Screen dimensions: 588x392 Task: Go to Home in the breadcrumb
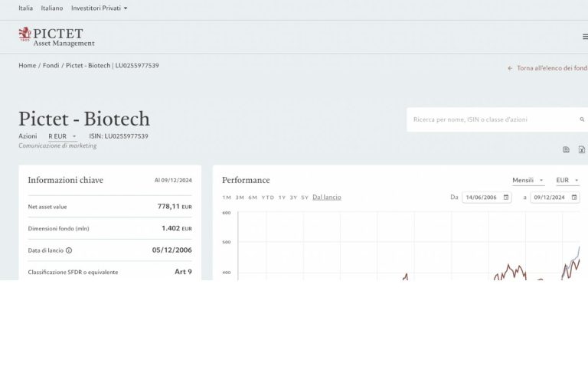pyautogui.click(x=28, y=65)
